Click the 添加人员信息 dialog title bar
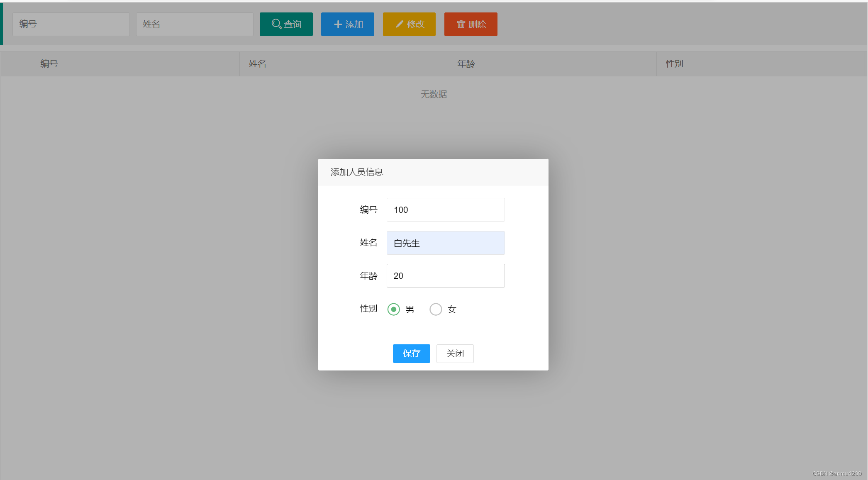The width and height of the screenshot is (868, 480). [x=433, y=172]
